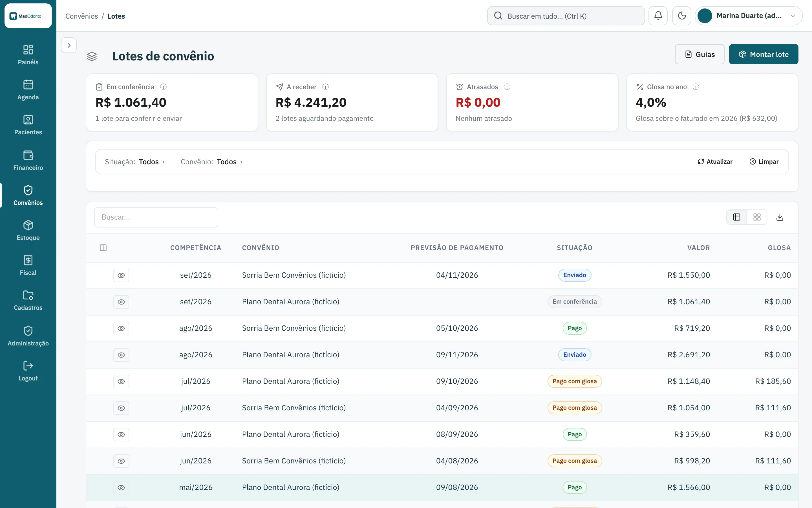Expand the collapsed side panel chevron
Image resolution: width=812 pixels, height=508 pixels.
point(69,45)
